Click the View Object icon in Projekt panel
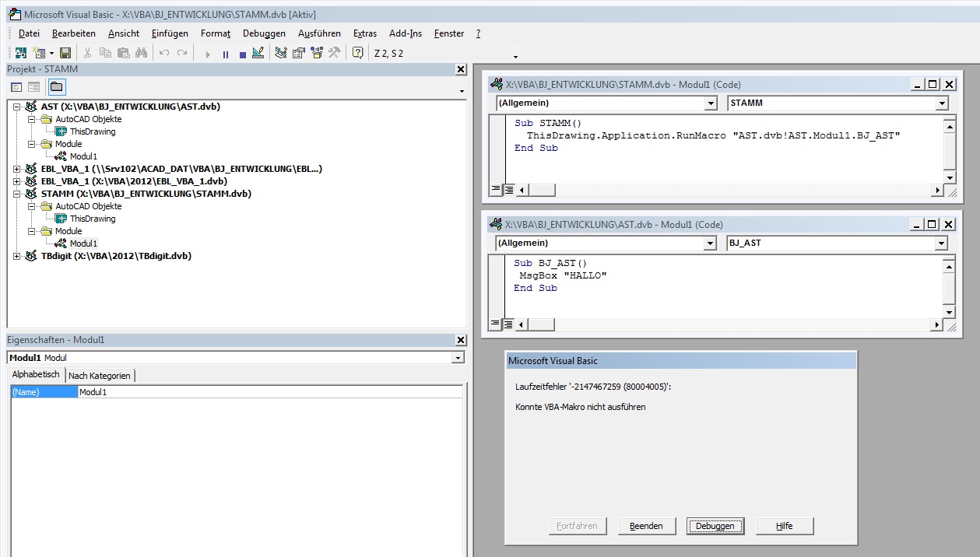Screen dimensions: 980x557 click(x=34, y=86)
